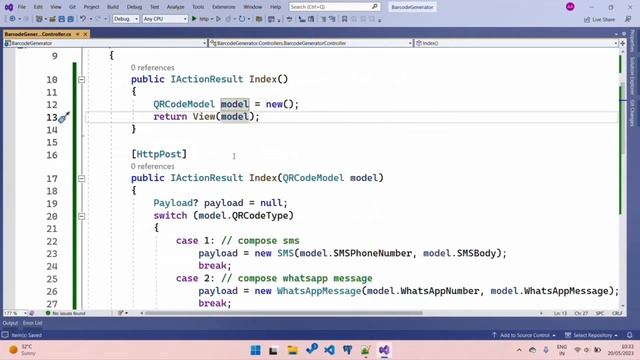Click the Save icon in the toolbar

pyautogui.click(x=62, y=19)
